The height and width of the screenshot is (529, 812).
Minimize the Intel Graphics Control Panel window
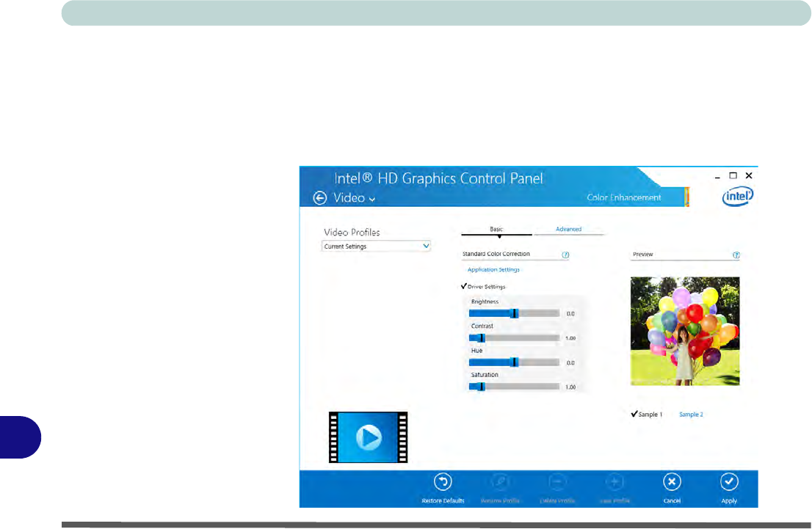click(717, 177)
